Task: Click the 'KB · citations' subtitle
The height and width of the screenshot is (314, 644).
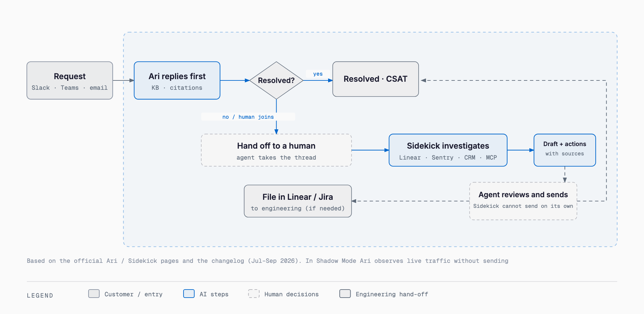Action: tap(177, 88)
